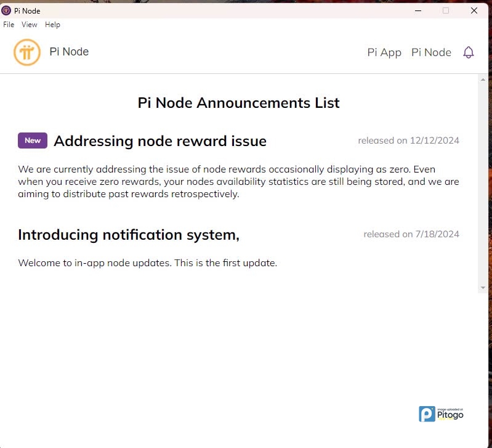Click the 'released on 12/12/2024' date
The height and width of the screenshot is (448, 492).
click(x=408, y=141)
